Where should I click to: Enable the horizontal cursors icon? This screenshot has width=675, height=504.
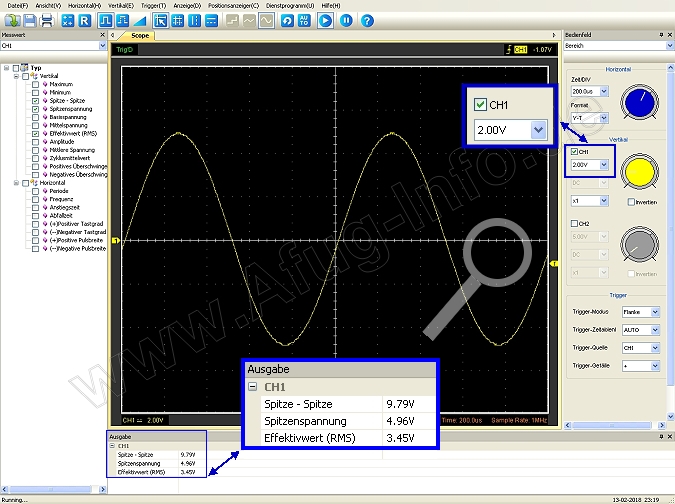click(211, 21)
